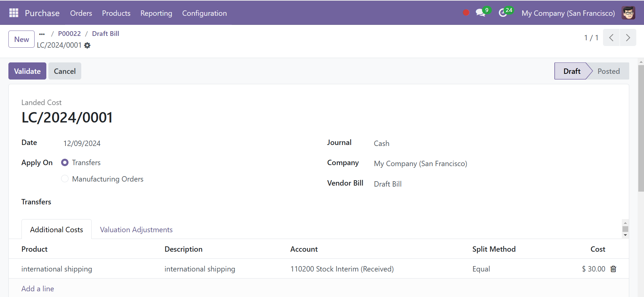Expand the breadcrumb ellipsis menu
Image resolution: width=644 pixels, height=297 pixels.
click(x=42, y=34)
